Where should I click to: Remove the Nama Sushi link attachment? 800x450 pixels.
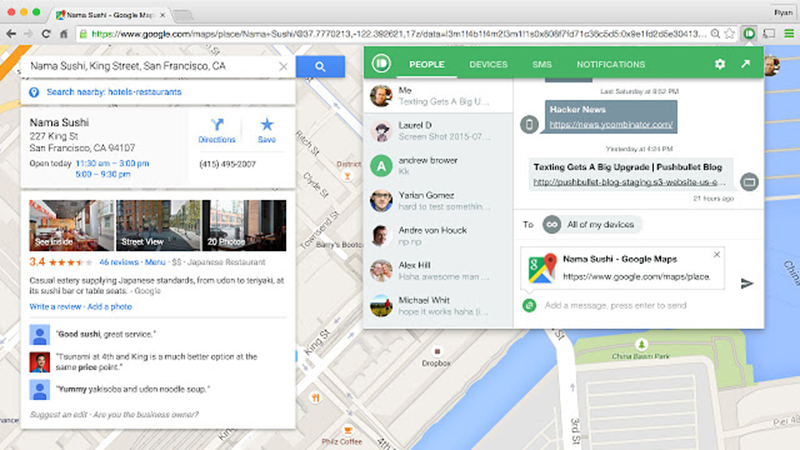tap(717, 254)
